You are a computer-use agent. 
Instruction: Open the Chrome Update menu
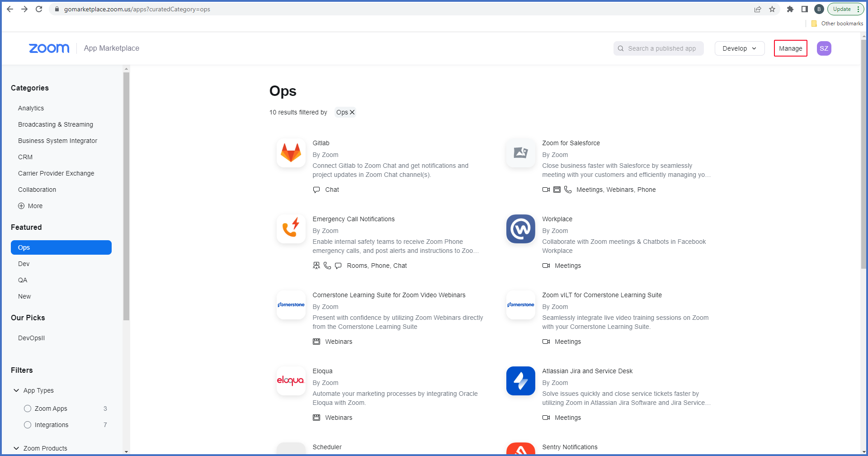(846, 9)
